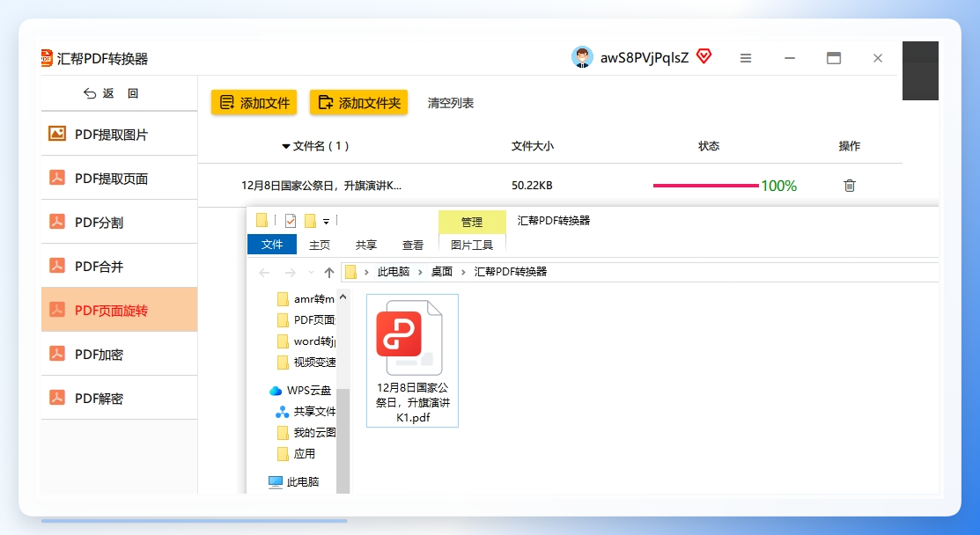Click the PDF加密 sidebar icon
This screenshot has width=980, height=535.
coord(57,354)
